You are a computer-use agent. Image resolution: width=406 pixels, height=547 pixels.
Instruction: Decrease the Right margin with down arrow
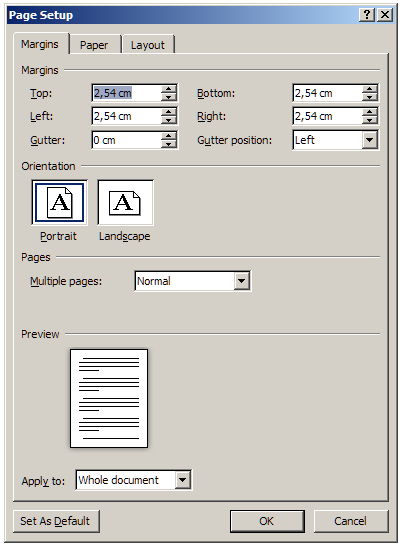(370, 120)
